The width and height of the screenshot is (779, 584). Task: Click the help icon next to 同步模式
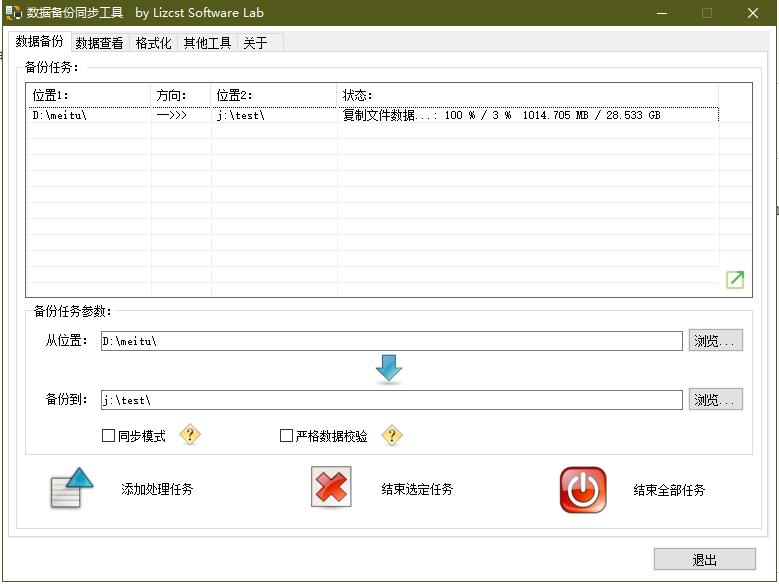190,435
